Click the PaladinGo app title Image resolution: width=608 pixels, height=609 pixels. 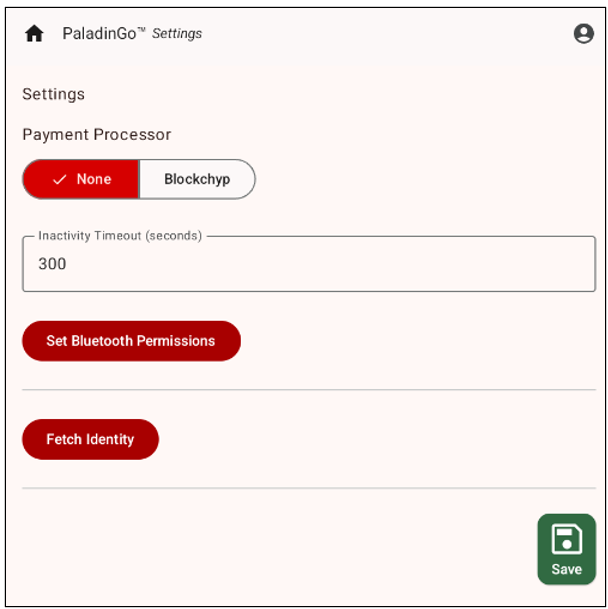click(x=99, y=34)
